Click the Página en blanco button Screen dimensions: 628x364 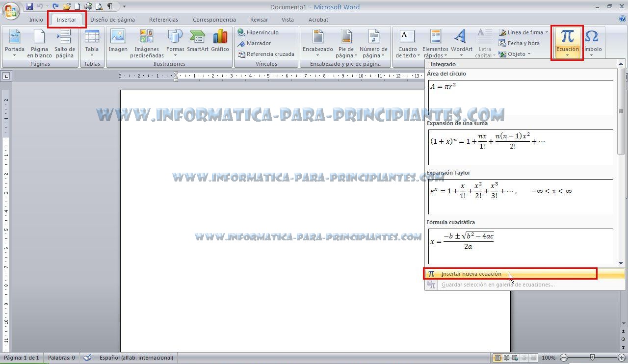[39, 42]
